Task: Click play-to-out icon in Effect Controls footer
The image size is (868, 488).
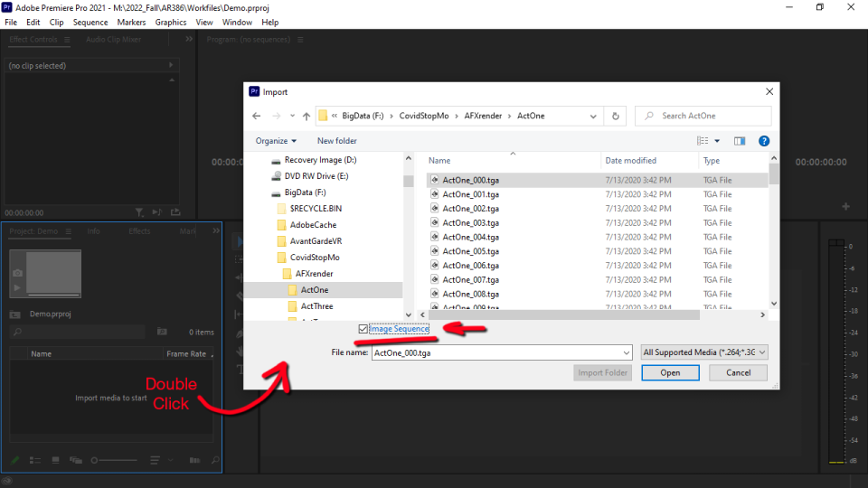Action: tap(157, 212)
